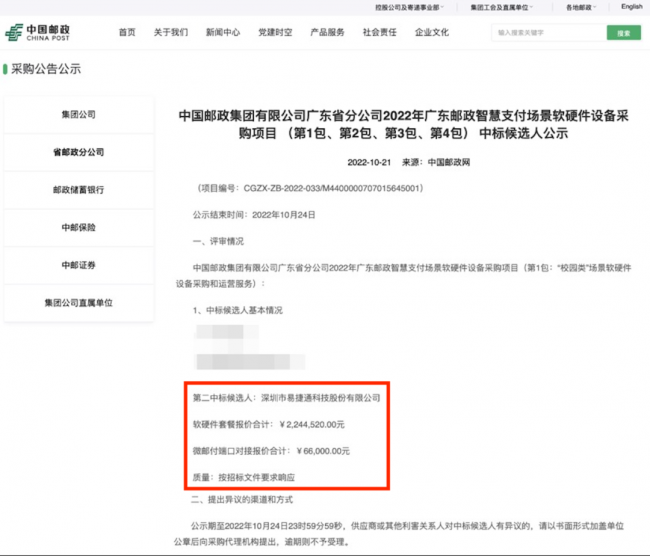Click the source text 来源：中国邮政网
Screen dimensions: 650x556
click(436, 163)
